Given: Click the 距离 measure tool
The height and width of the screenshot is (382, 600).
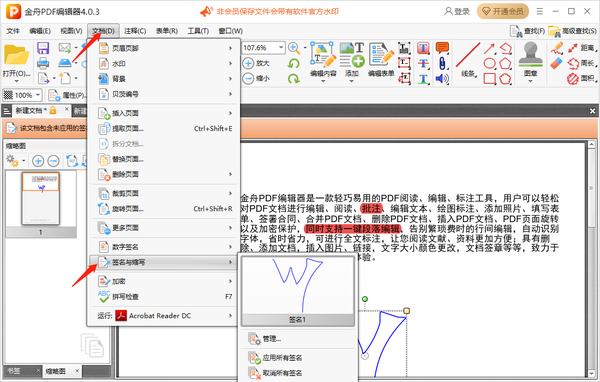Looking at the screenshot, I should (x=582, y=48).
